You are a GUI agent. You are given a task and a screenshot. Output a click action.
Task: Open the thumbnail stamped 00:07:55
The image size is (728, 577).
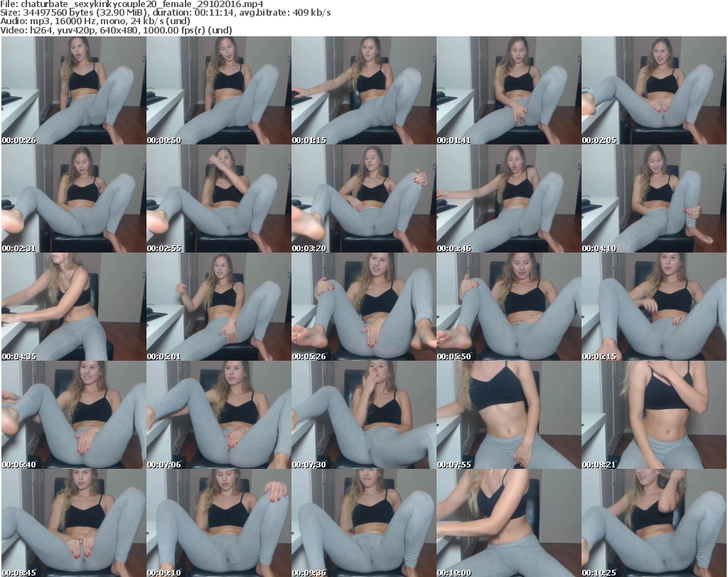[x=509, y=415]
